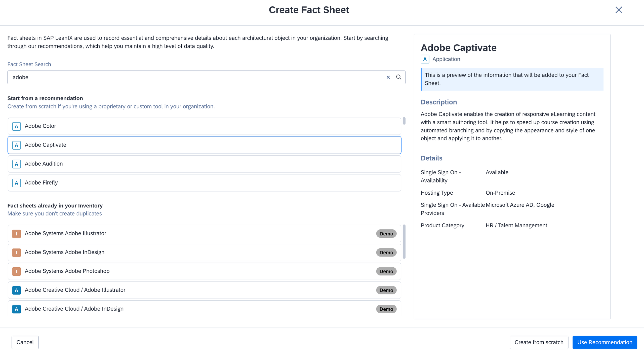Open Adobe Creative Cloud / Adobe Illustrator
The height and width of the screenshot is (357, 644).
[x=204, y=290]
